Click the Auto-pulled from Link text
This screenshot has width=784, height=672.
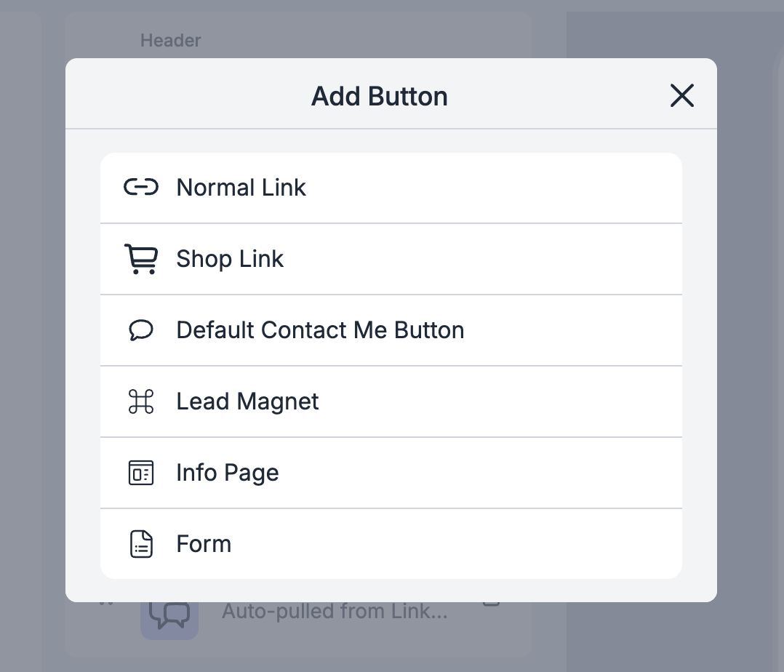click(x=334, y=612)
